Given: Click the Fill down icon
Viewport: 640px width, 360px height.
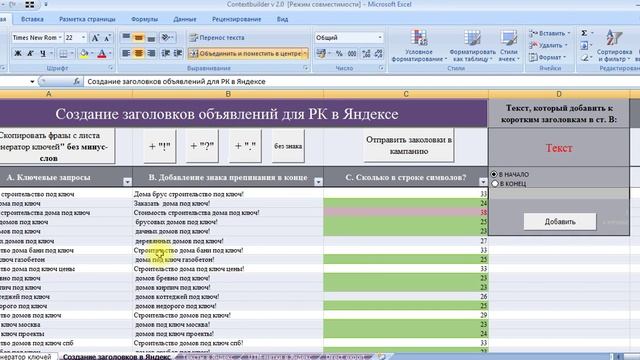Looking at the screenshot, I should pyautogui.click(x=584, y=45).
